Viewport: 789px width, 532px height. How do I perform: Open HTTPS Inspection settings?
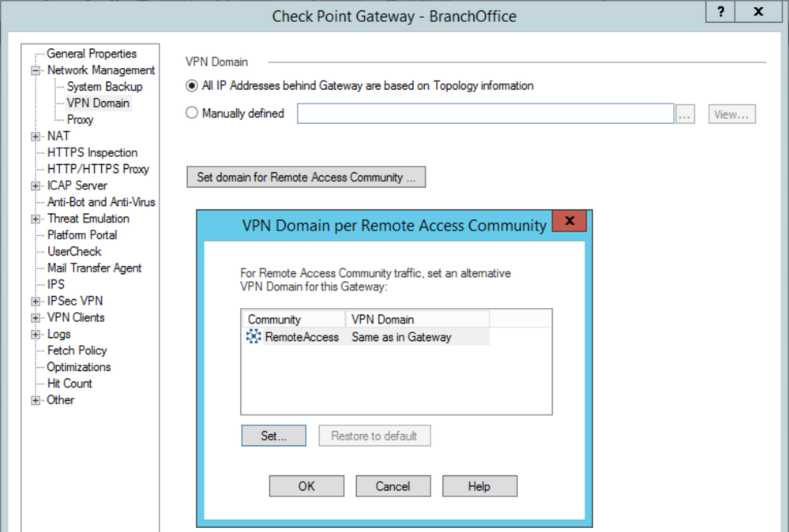[x=92, y=152]
